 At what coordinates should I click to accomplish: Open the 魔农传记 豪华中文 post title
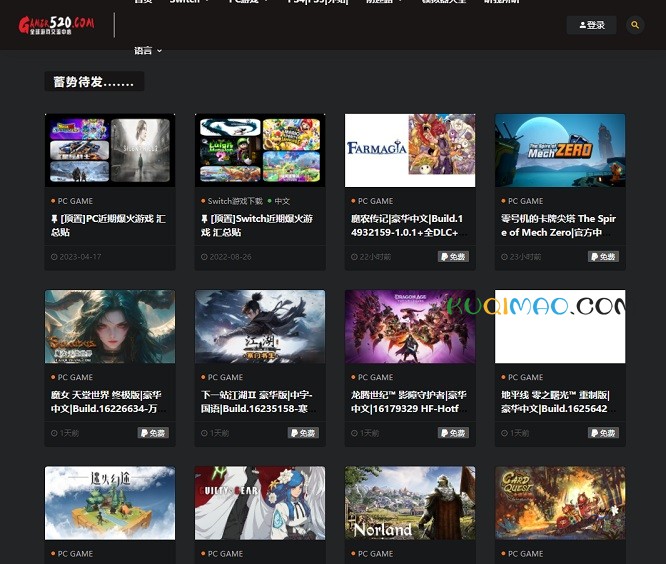[408, 226]
